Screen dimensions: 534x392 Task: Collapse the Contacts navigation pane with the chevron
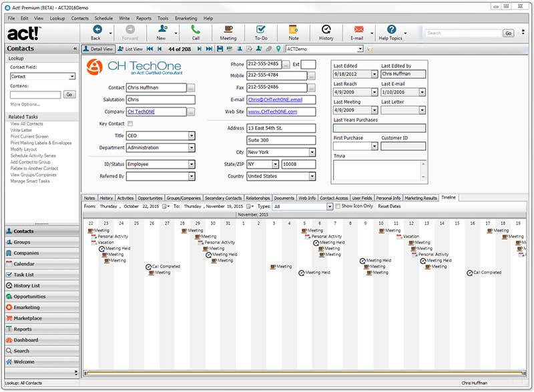pos(75,49)
